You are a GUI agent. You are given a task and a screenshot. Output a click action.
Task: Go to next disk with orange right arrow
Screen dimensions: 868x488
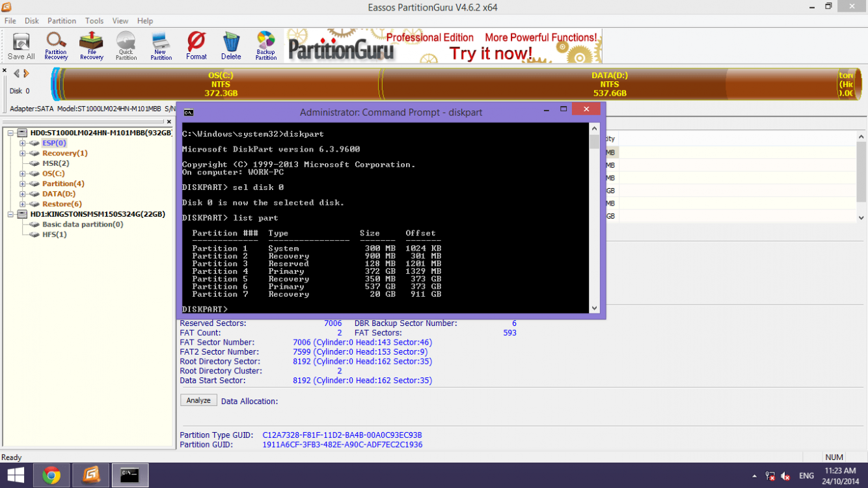pos(28,74)
